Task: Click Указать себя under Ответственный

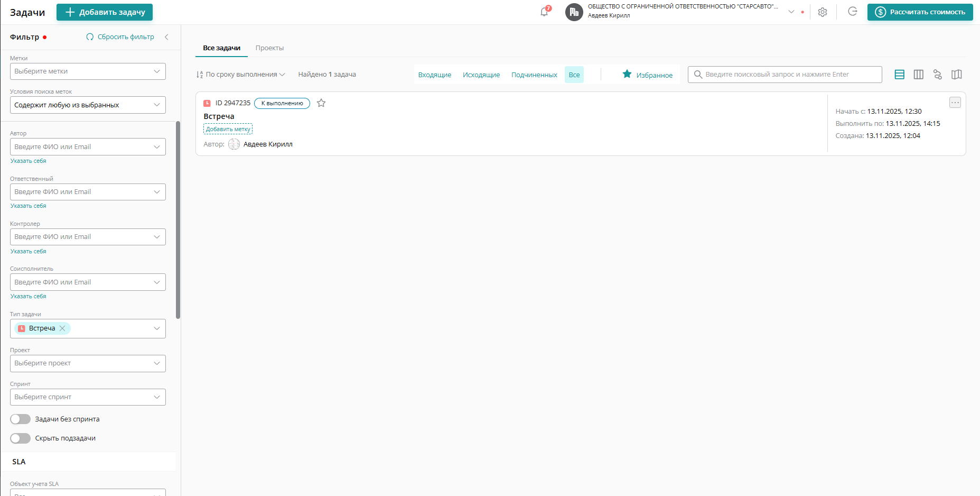Action: [29, 206]
